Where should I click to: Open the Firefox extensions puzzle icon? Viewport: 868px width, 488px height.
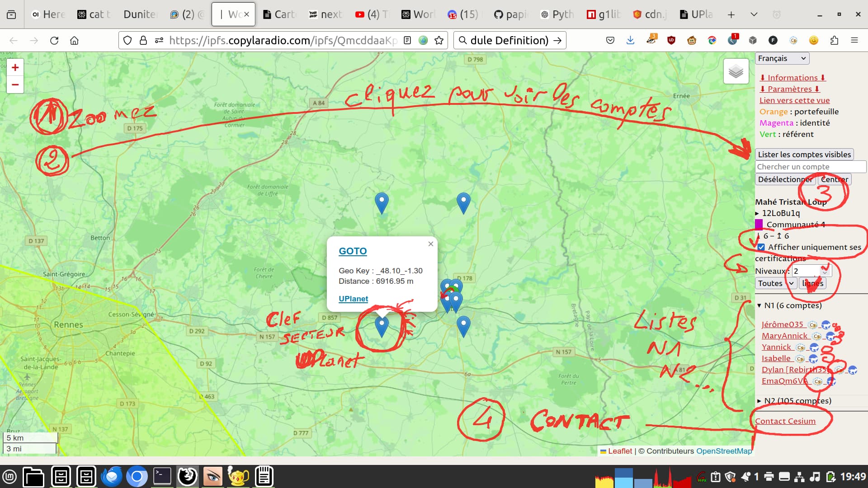834,41
